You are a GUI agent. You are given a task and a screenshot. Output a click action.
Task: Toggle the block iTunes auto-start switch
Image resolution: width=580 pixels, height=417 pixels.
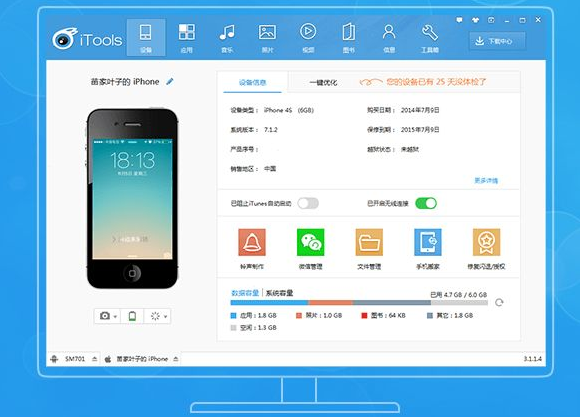[308, 203]
